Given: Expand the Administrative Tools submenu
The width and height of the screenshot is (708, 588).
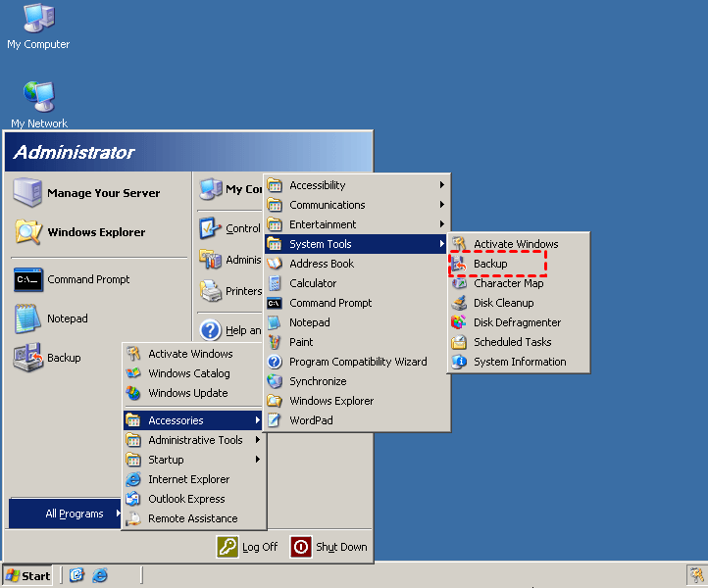Looking at the screenshot, I should point(195,440).
